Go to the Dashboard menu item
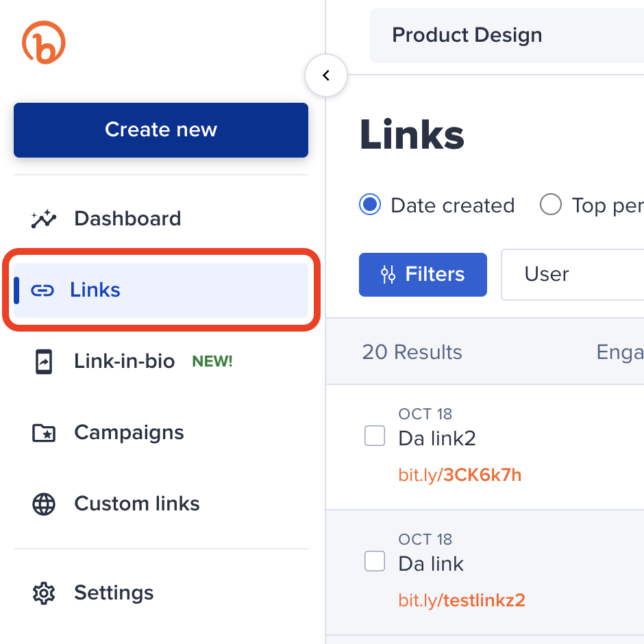This screenshot has width=644, height=644. (127, 219)
